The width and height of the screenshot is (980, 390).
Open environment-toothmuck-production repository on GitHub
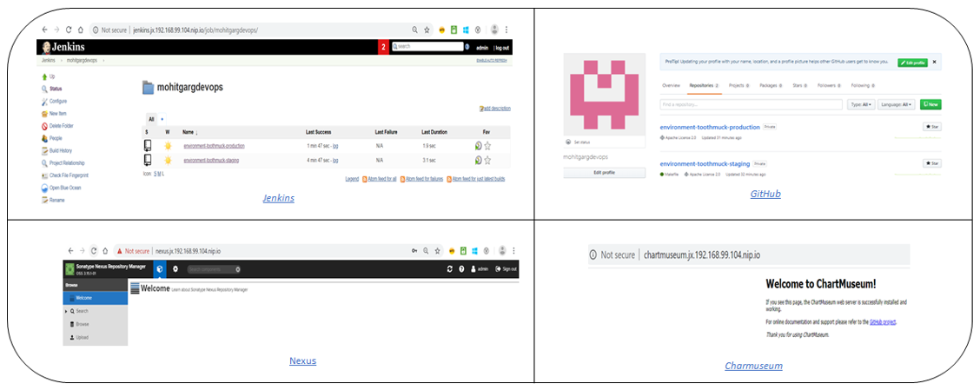pos(710,127)
